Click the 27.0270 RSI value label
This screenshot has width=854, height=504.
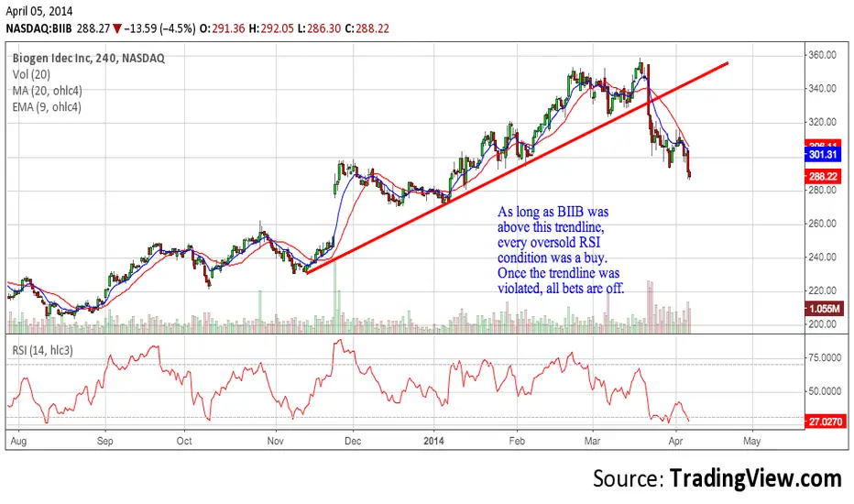click(x=826, y=422)
